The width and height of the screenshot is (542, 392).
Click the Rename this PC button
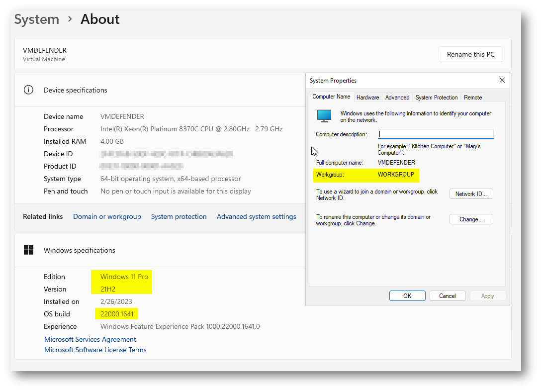pyautogui.click(x=470, y=54)
